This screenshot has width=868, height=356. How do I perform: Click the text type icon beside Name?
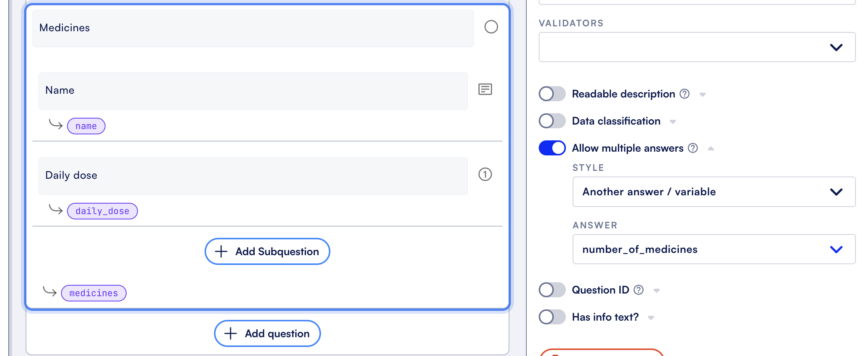point(485,90)
